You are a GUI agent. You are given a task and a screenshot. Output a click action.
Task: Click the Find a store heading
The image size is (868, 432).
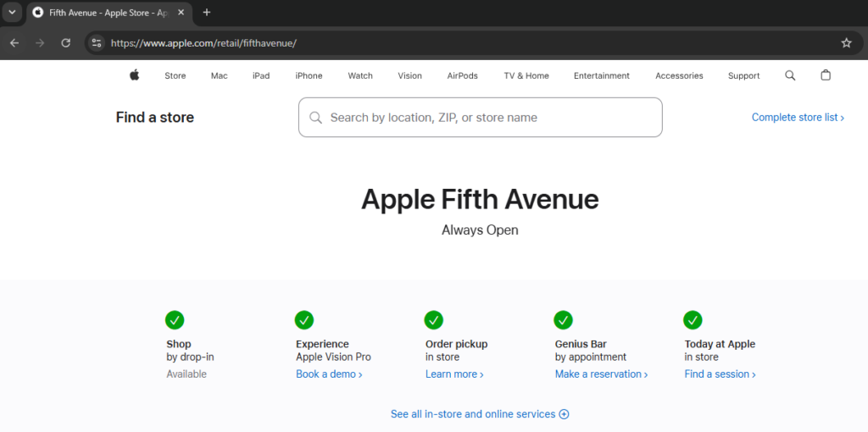point(155,117)
